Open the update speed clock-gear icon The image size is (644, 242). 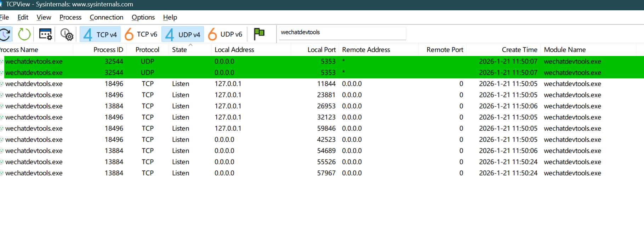[67, 34]
